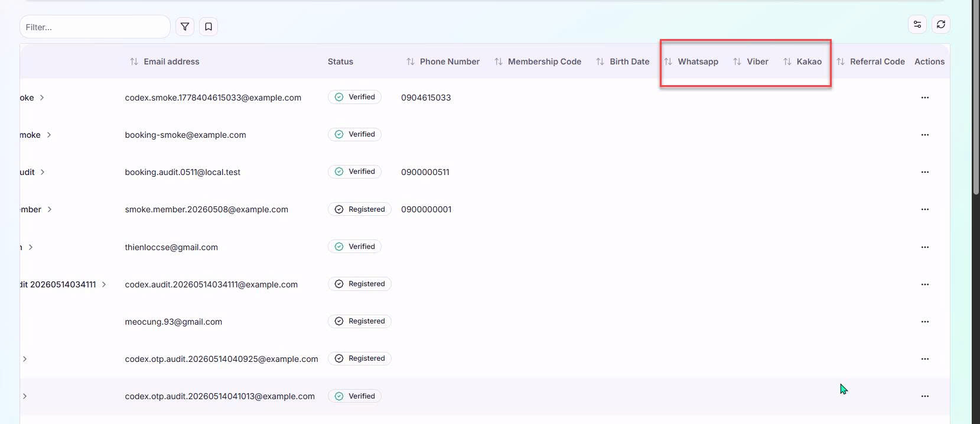Expand the chevron in codex.otp.audit.20260514040925 row
Viewport: 980px width, 424px height.
[x=25, y=359]
